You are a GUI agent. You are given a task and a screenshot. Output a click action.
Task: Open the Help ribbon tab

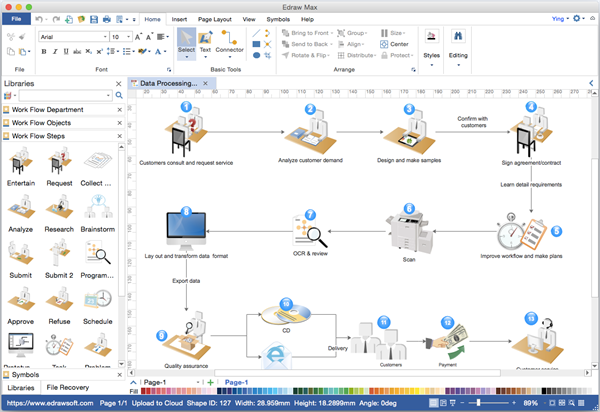[x=307, y=20]
